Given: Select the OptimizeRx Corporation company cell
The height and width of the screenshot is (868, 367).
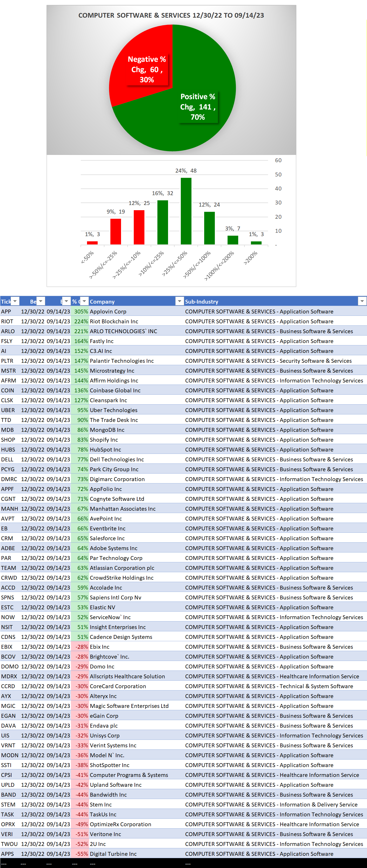Looking at the screenshot, I should [136, 824].
